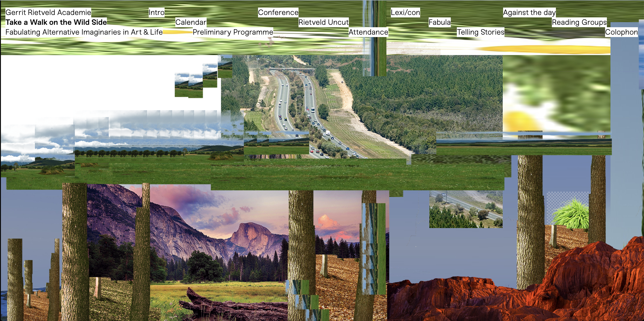Click the Gerrit Rietveld Academie link
644x321 pixels.
48,13
